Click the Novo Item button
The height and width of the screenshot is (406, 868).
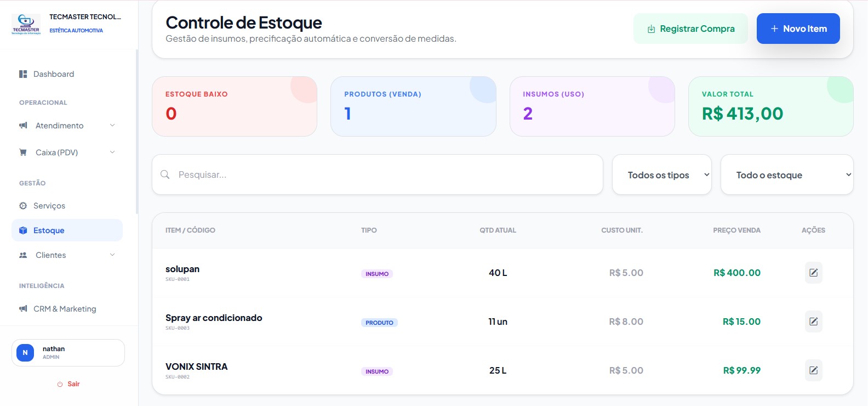[798, 29]
